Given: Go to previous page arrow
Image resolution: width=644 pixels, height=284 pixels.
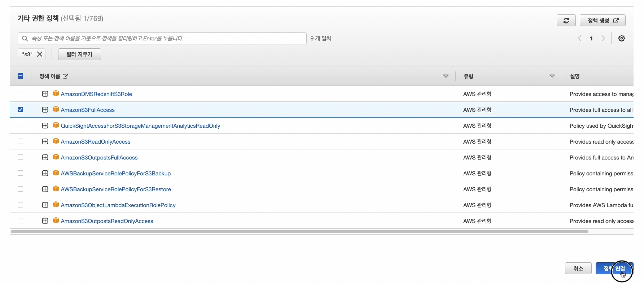Looking at the screenshot, I should [x=580, y=38].
